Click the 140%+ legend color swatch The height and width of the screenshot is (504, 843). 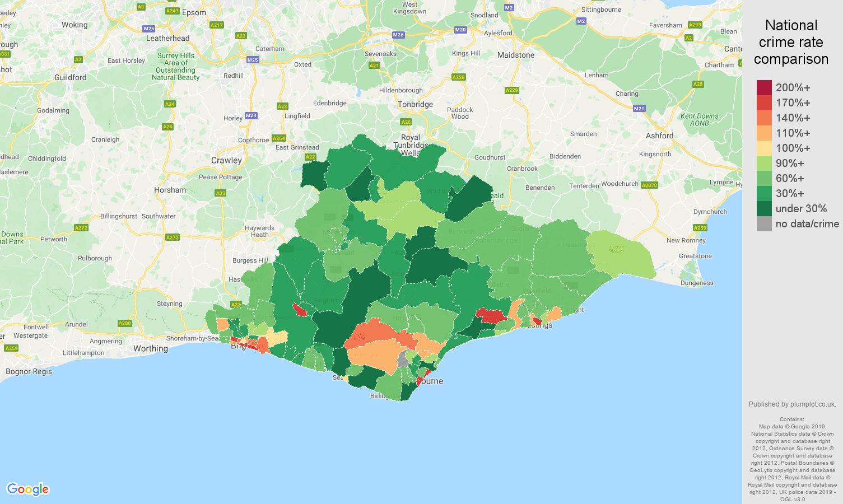pos(764,118)
